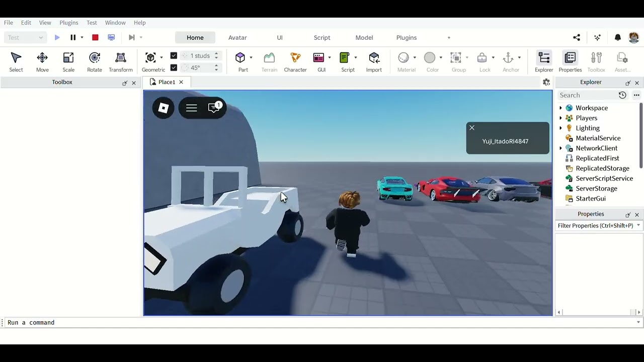Screen dimensions: 644x362
Task: Expand the Players tree node
Action: point(560,118)
